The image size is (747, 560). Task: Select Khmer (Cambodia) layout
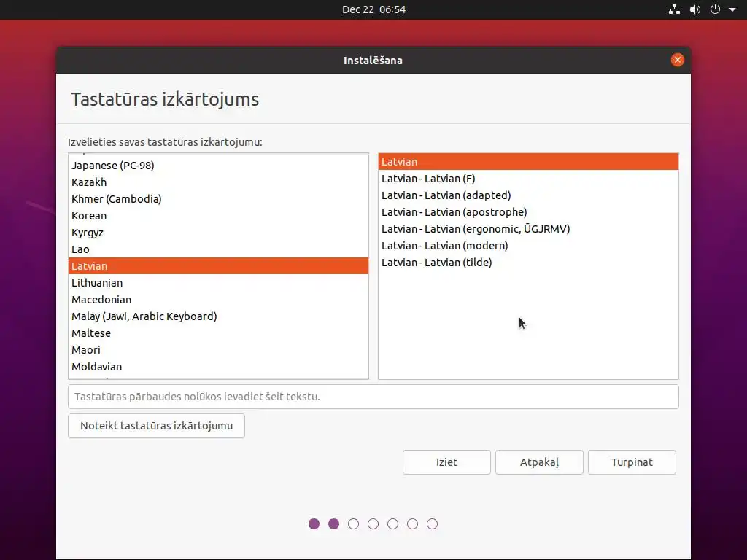pos(218,198)
